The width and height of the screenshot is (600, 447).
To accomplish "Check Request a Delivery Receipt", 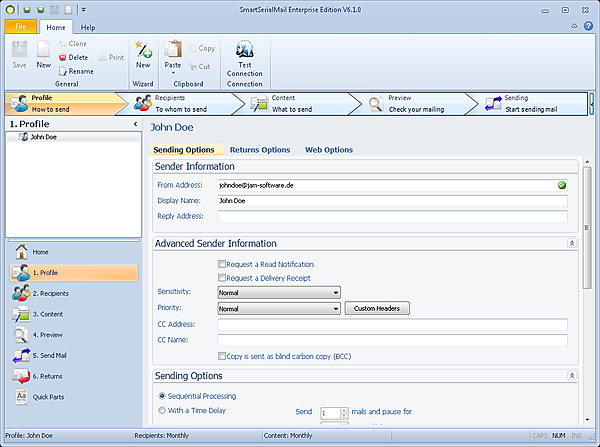I will click(x=222, y=277).
